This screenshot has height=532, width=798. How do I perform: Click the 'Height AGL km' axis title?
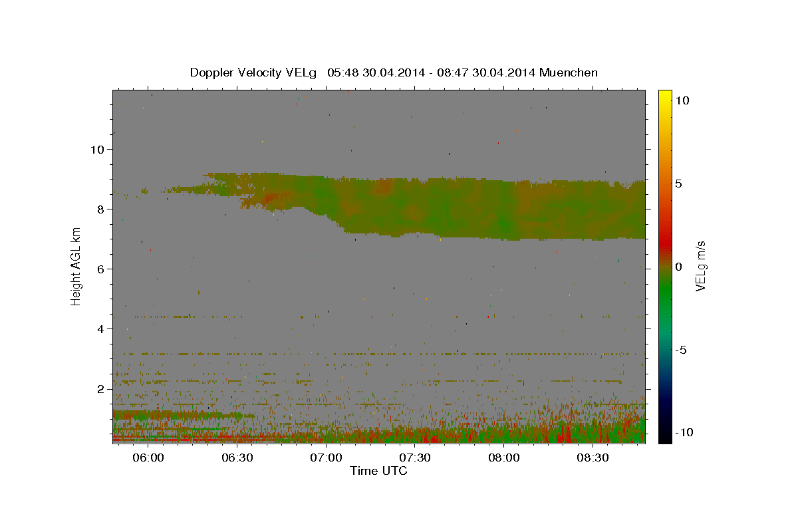tap(76, 266)
